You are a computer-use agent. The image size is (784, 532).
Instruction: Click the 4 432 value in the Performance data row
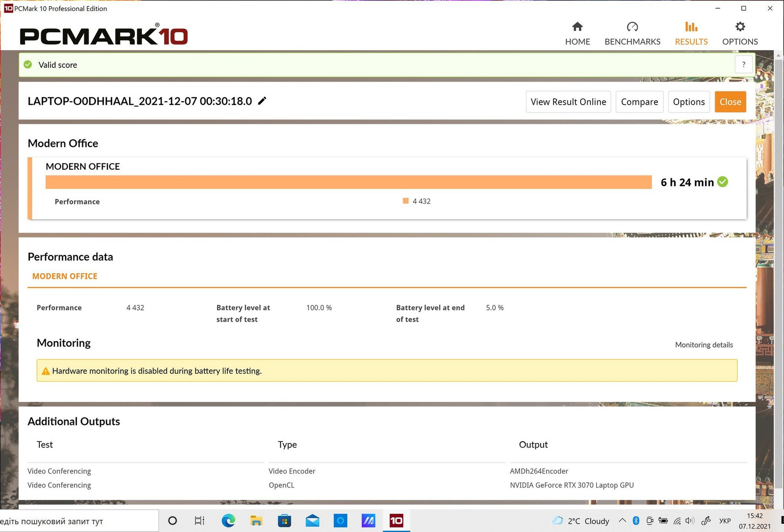point(135,308)
